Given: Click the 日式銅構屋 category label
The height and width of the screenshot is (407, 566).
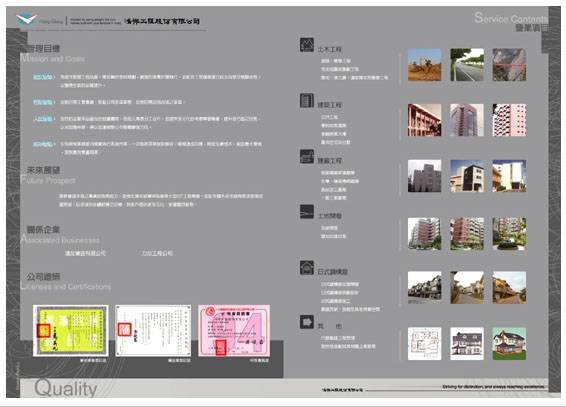Looking at the screenshot, I should click(332, 272).
